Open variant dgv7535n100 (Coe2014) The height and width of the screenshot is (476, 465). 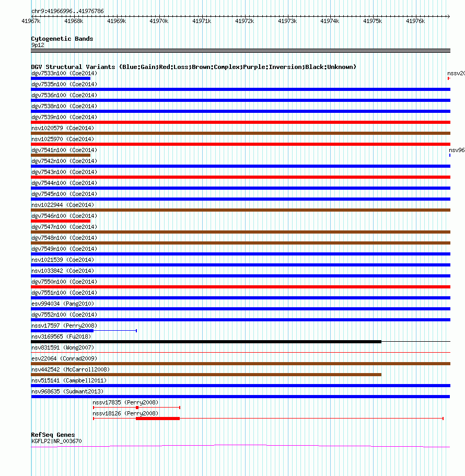pyautogui.click(x=64, y=85)
